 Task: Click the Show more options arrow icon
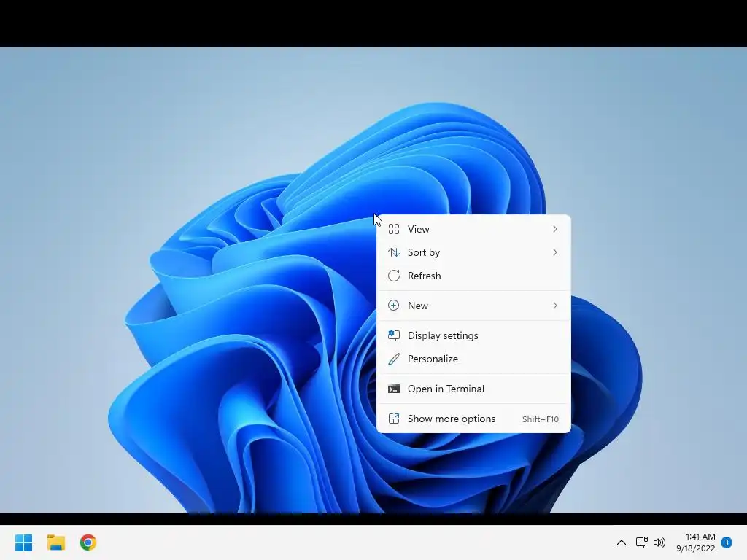[393, 419]
